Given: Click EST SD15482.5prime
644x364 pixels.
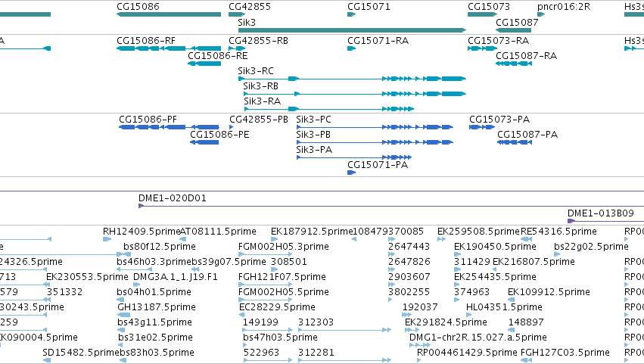Looking at the screenshot, I should pos(81,353).
